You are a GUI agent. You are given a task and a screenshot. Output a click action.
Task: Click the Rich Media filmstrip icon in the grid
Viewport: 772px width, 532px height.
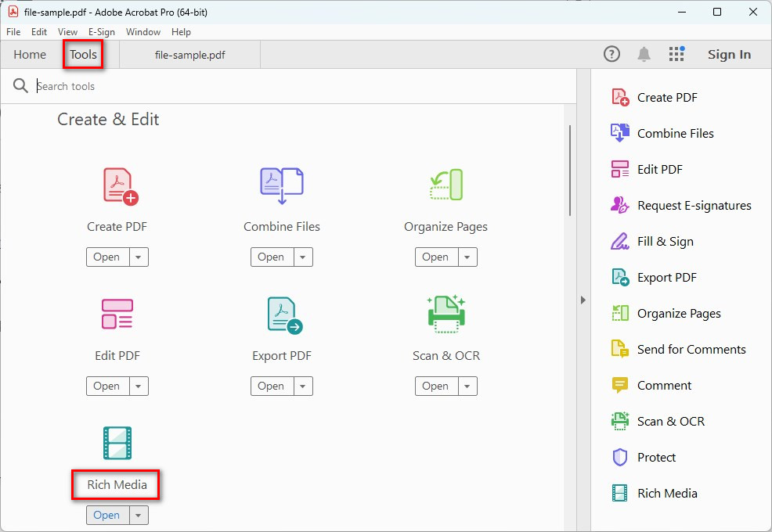(117, 443)
